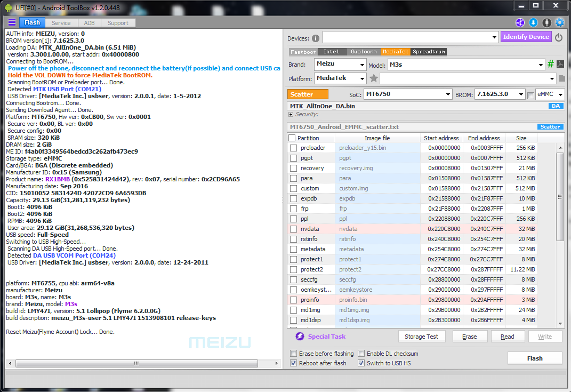Select the Intel mode tab
571x392 pixels.
pos(332,52)
